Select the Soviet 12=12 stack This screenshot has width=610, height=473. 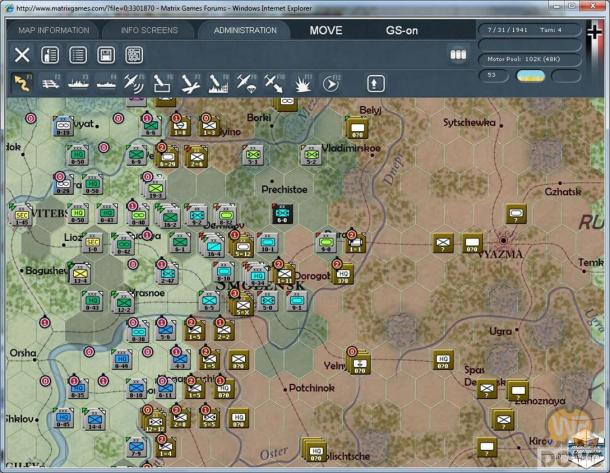155,422
